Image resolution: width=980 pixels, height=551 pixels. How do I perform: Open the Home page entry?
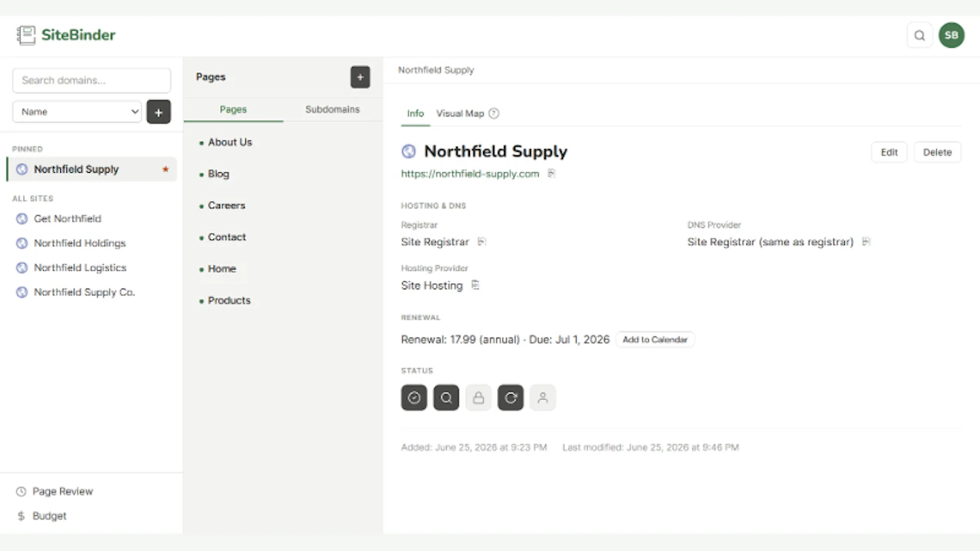coord(221,269)
